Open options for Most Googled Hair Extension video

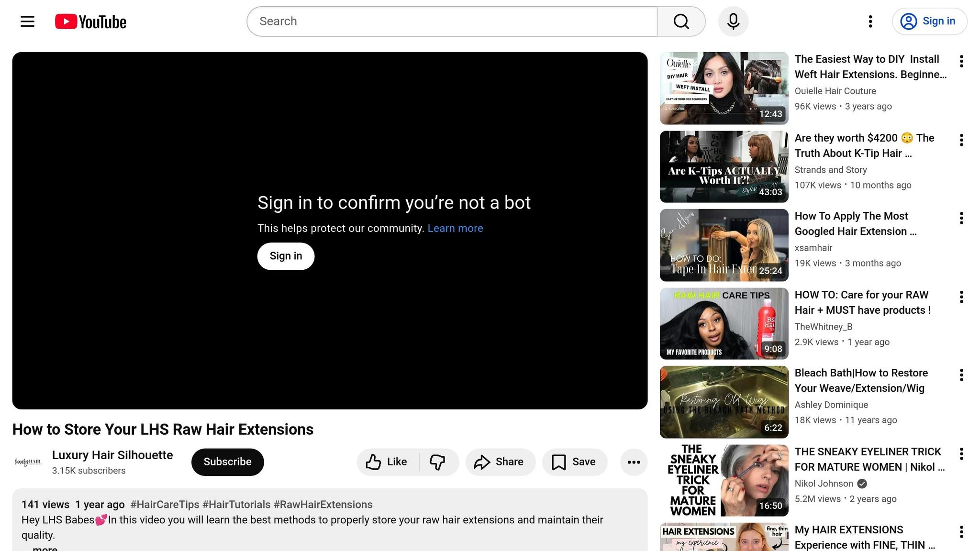961,218
